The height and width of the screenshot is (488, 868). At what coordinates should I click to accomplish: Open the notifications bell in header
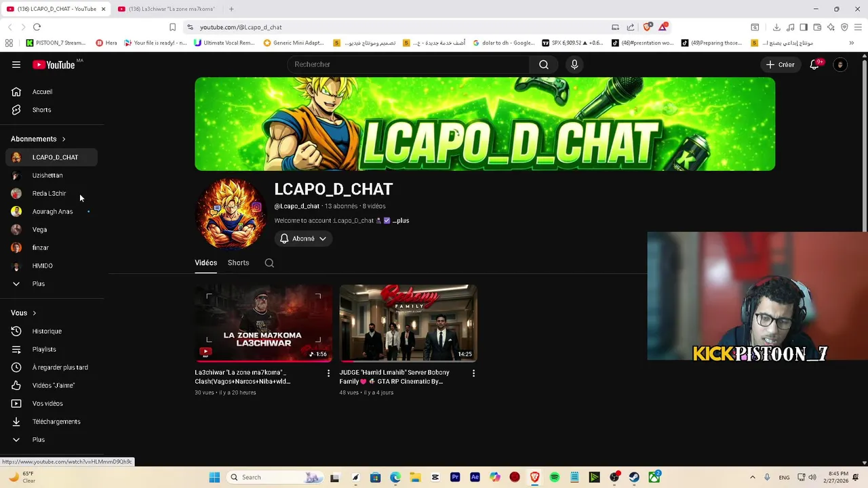[815, 64]
